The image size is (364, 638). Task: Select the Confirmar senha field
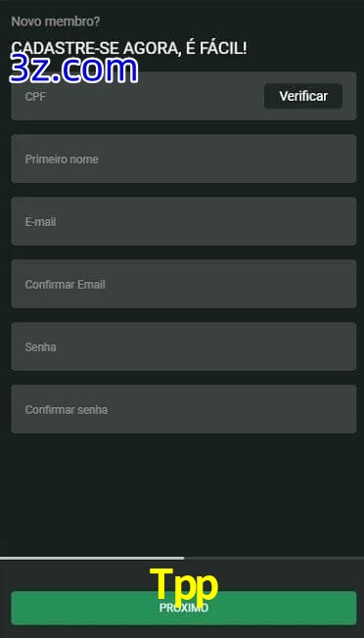point(184,409)
